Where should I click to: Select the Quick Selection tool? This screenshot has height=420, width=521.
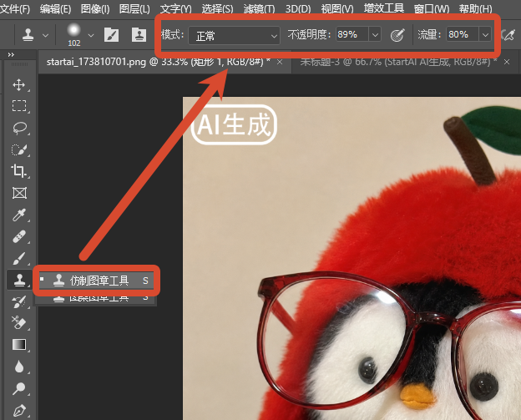coord(19,149)
